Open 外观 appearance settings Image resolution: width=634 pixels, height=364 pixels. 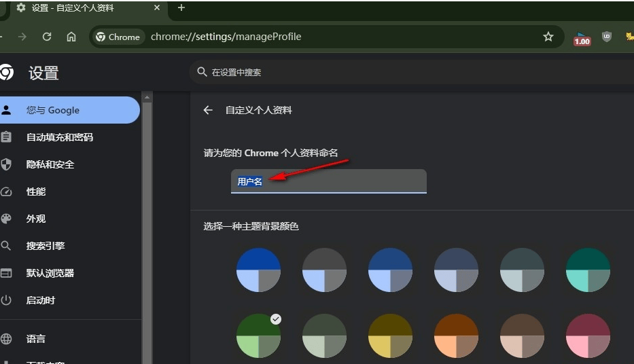(36, 219)
